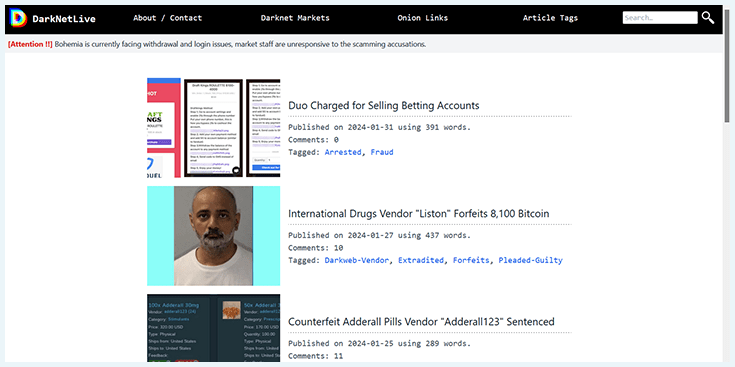The width and height of the screenshot is (735, 367).
Task: Click the Adderall123 listing thumbnail
Action: pyautogui.click(x=214, y=328)
